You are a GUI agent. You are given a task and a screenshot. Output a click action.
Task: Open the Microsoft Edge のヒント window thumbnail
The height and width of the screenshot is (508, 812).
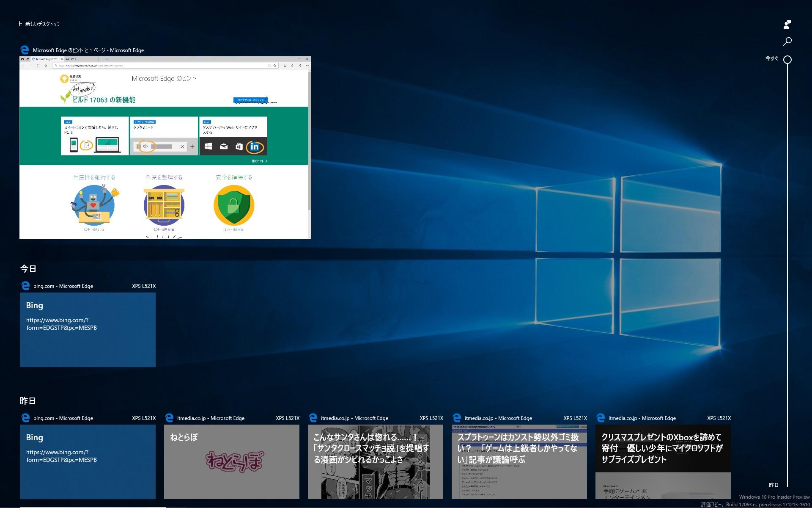tap(165, 148)
